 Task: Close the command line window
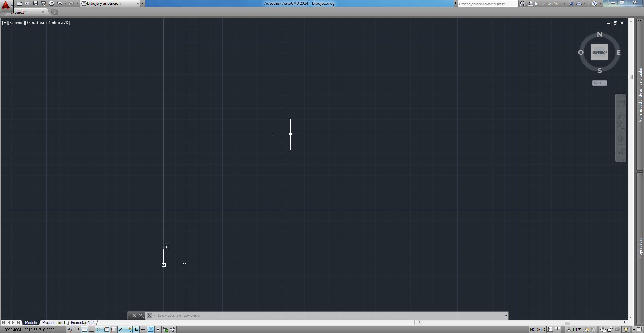[134, 316]
